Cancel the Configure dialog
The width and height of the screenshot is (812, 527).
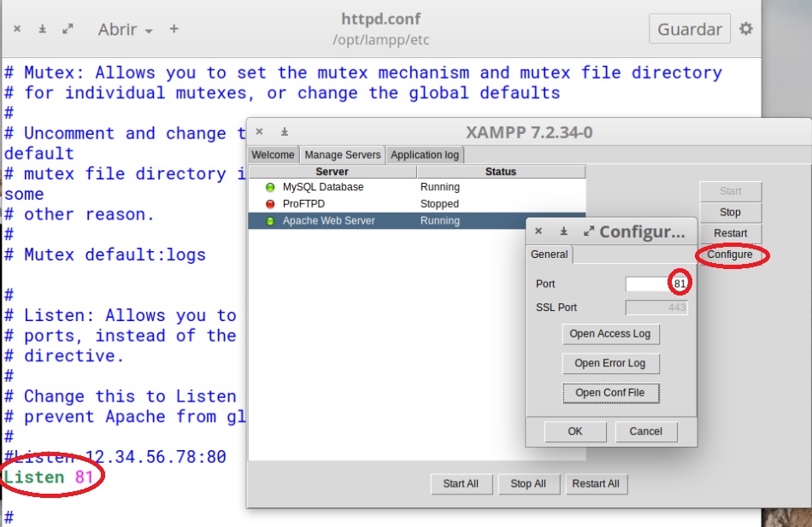click(x=646, y=431)
